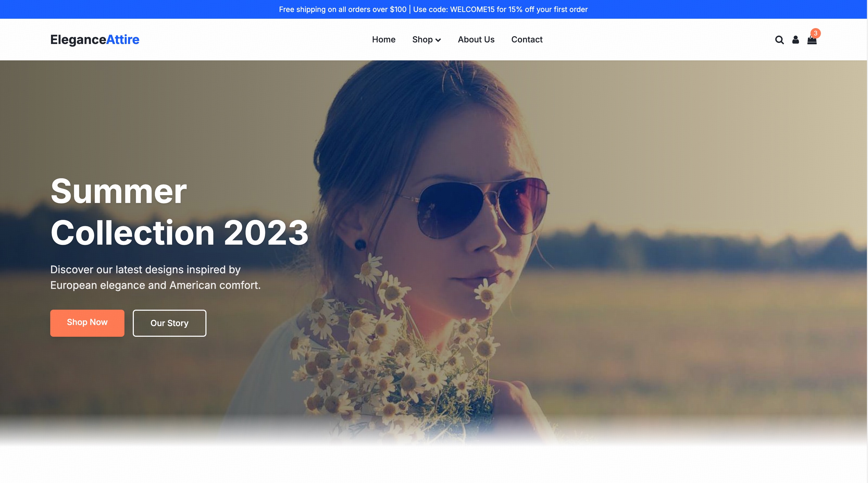868x483 pixels.
Task: Click the blue Attire part of the logo
Action: [x=123, y=39]
